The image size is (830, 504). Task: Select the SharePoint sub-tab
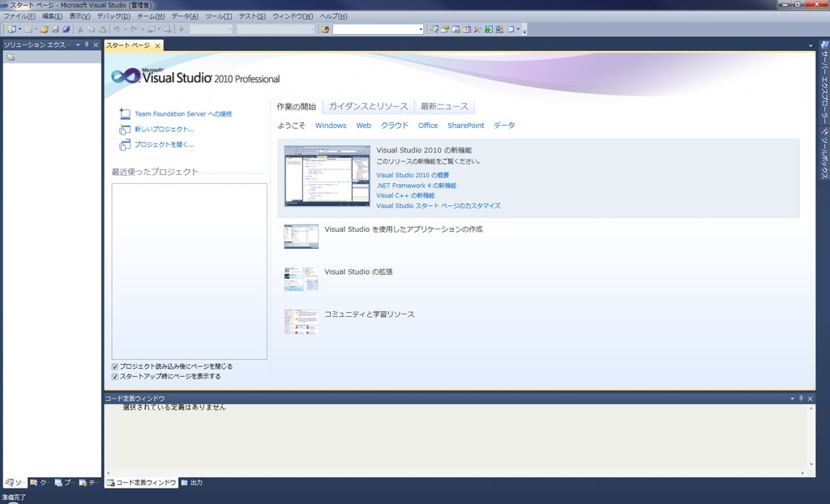click(466, 126)
